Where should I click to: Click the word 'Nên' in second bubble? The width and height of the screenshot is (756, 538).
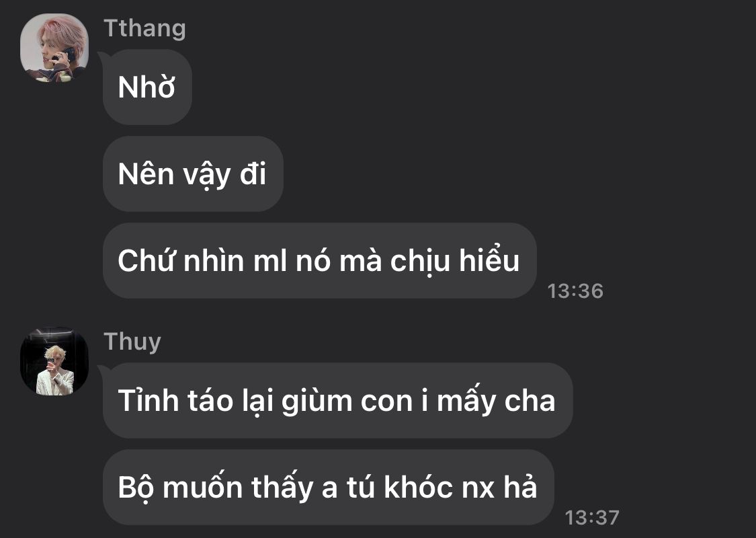click(x=146, y=174)
